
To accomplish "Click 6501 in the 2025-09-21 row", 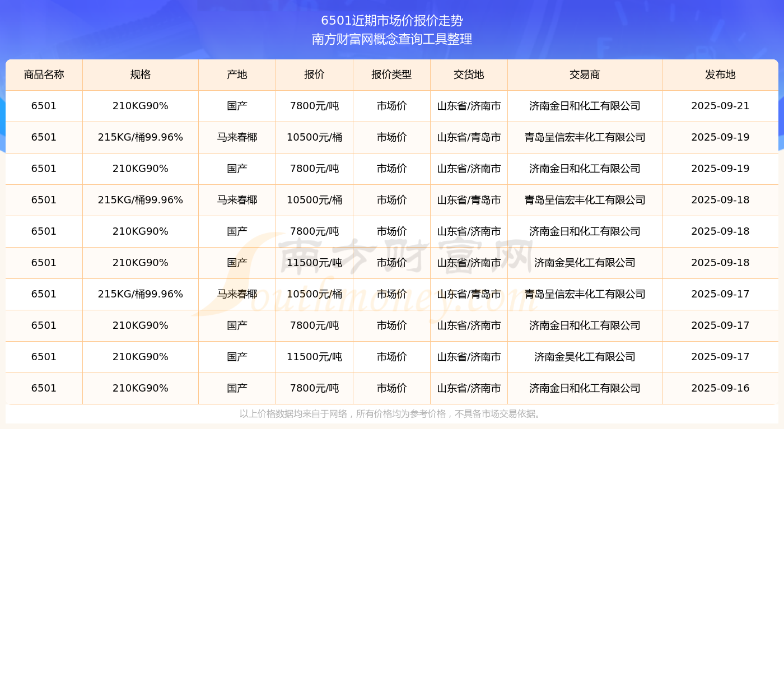I will click(44, 106).
